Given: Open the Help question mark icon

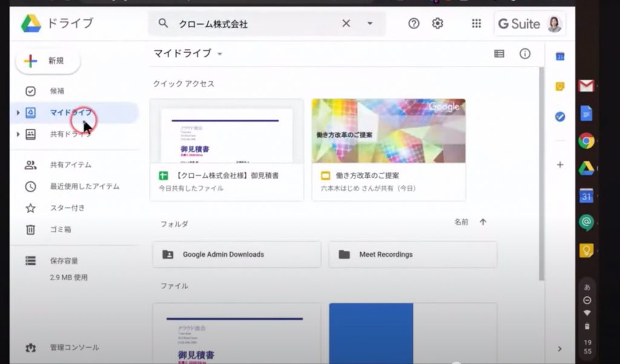Looking at the screenshot, I should click(x=414, y=24).
